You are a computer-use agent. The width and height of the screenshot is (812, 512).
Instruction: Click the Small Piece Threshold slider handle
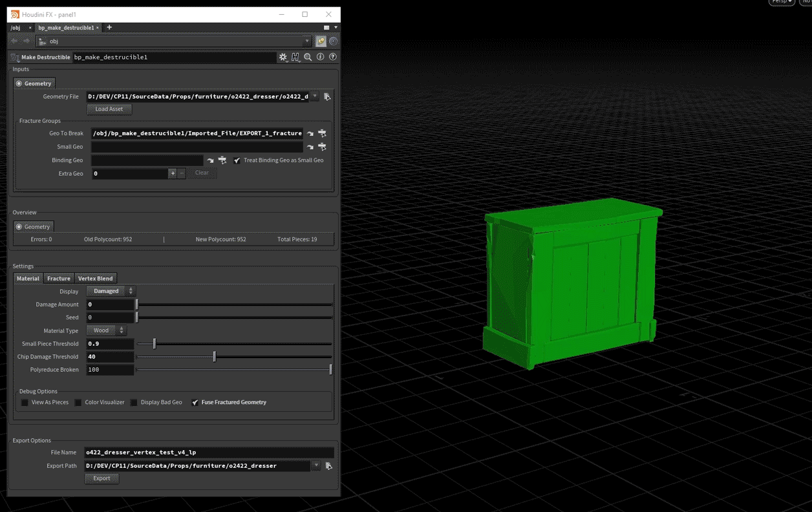click(x=155, y=344)
